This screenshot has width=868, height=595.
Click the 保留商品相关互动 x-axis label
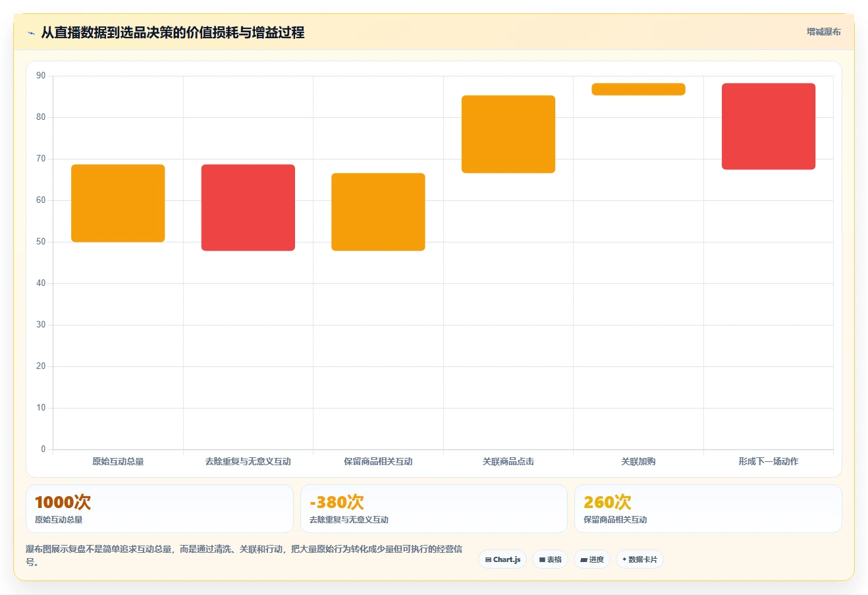point(378,462)
